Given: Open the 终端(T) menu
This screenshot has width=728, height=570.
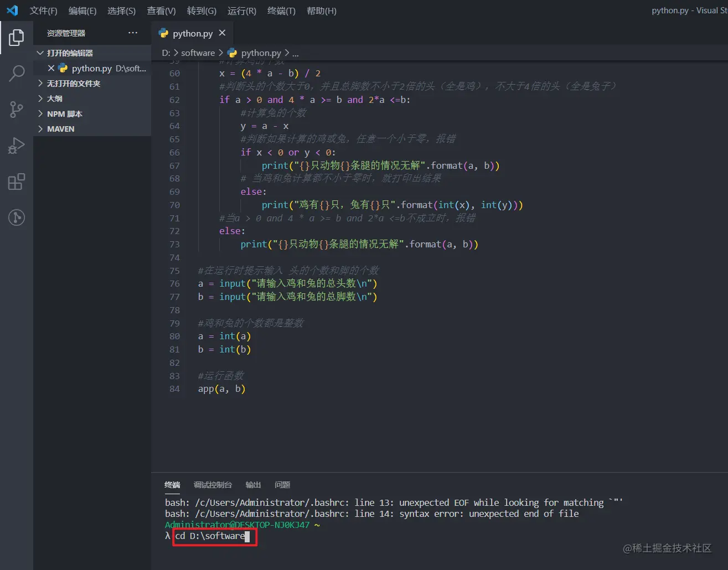Looking at the screenshot, I should point(281,11).
